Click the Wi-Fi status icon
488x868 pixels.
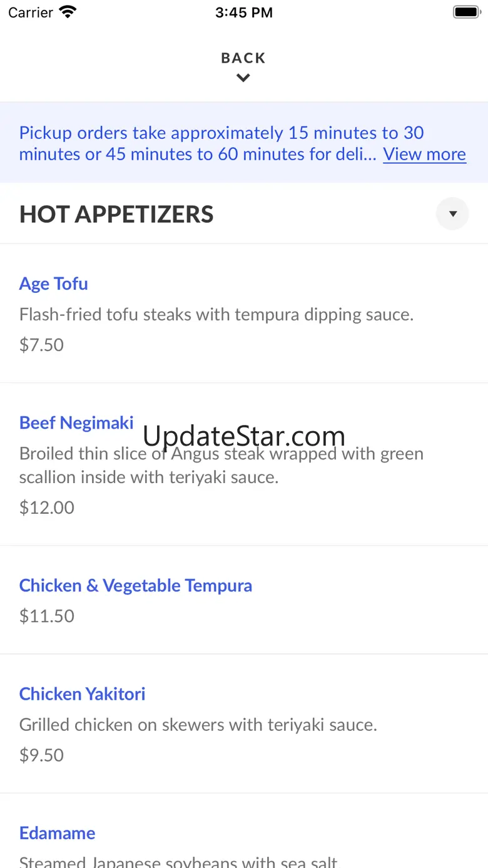[68, 12]
